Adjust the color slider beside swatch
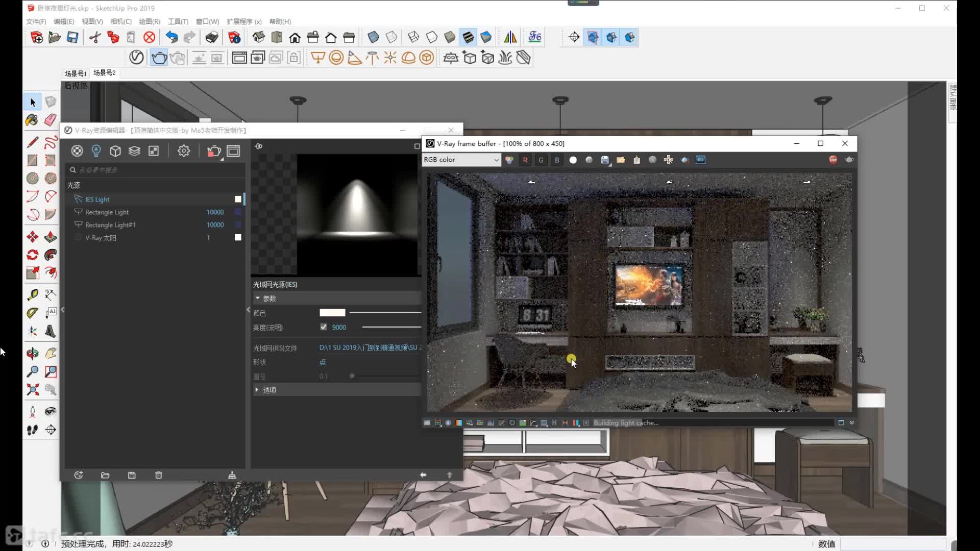The height and width of the screenshot is (551, 980). (385, 313)
